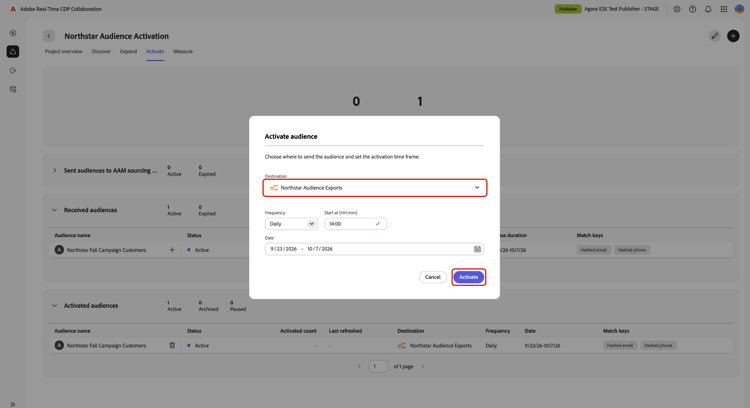Open calendar picker in Date field
750x408 pixels.
pyautogui.click(x=477, y=249)
